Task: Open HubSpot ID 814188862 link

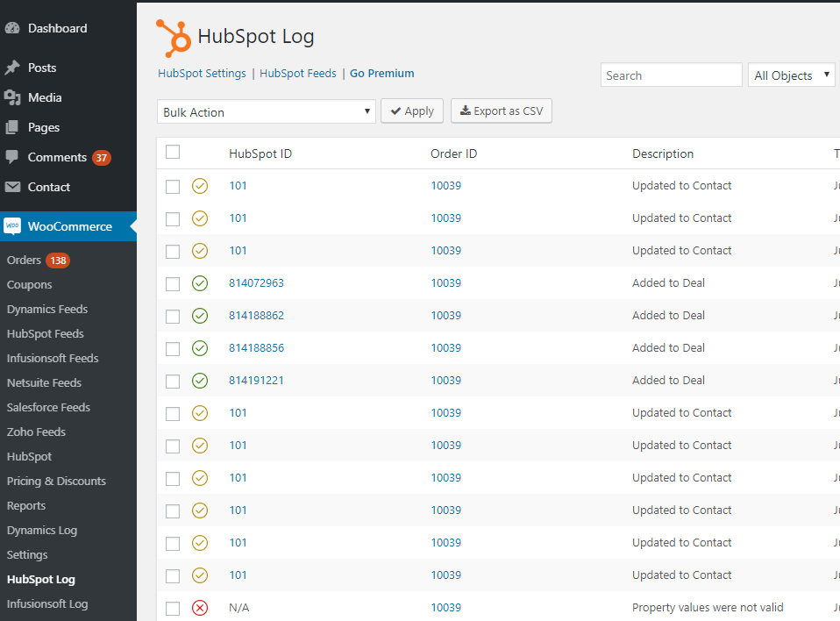Action: click(x=256, y=316)
